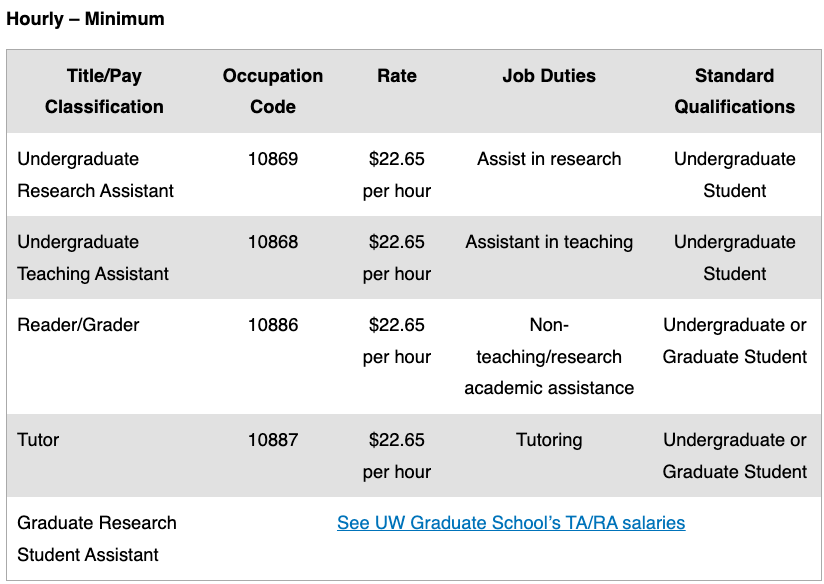Click occupation code 10868
This screenshot has height=584, width=824.
click(x=273, y=242)
